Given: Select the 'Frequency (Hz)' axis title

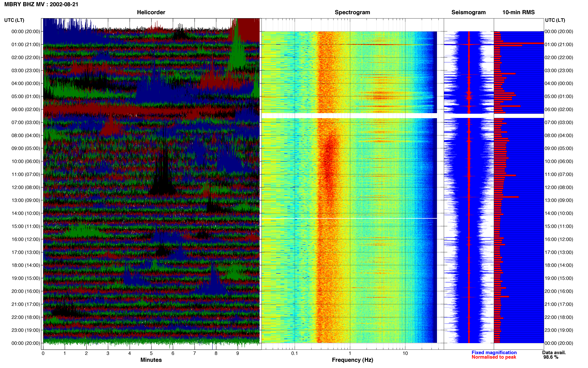Looking at the screenshot, I should pyautogui.click(x=352, y=360).
